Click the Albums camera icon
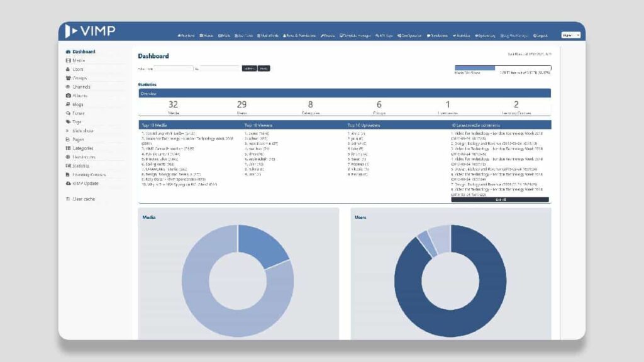The height and width of the screenshot is (362, 644). pos(68,96)
